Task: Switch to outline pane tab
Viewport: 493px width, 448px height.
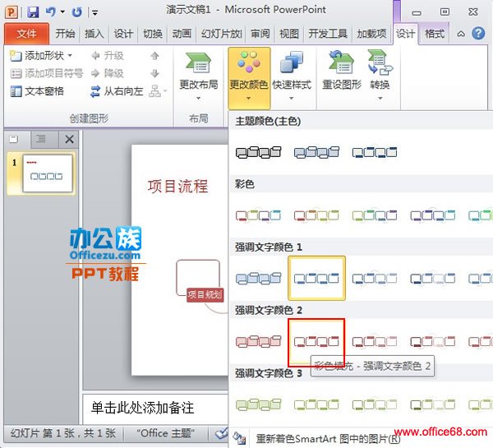Action: [x=41, y=138]
